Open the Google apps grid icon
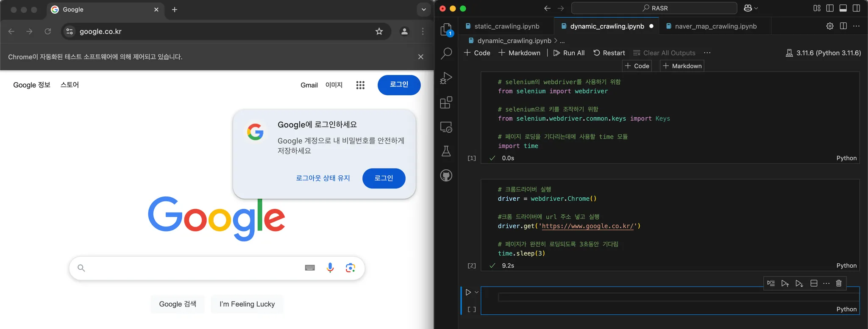Image resolution: width=868 pixels, height=329 pixels. click(x=360, y=85)
